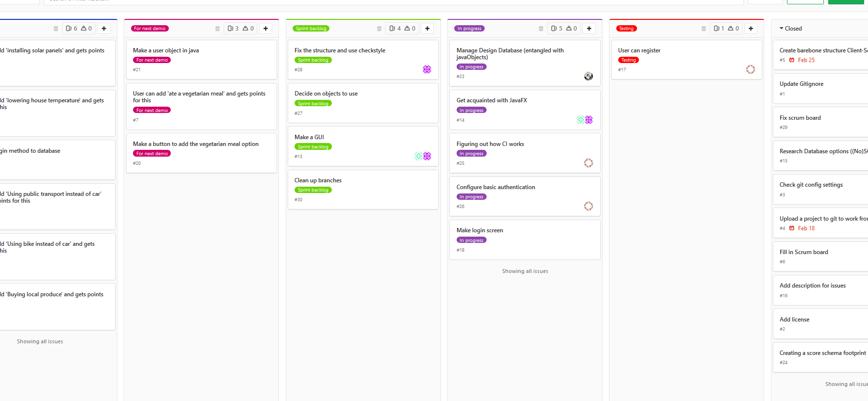Open the 'Clean up branches' issue
The image size is (868, 401).
[x=318, y=180]
